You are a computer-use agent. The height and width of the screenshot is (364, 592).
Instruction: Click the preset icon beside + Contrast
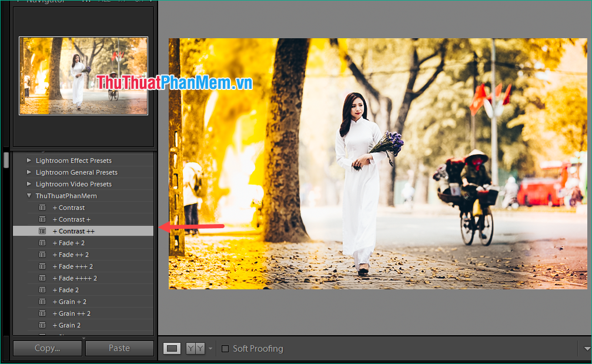(42, 207)
